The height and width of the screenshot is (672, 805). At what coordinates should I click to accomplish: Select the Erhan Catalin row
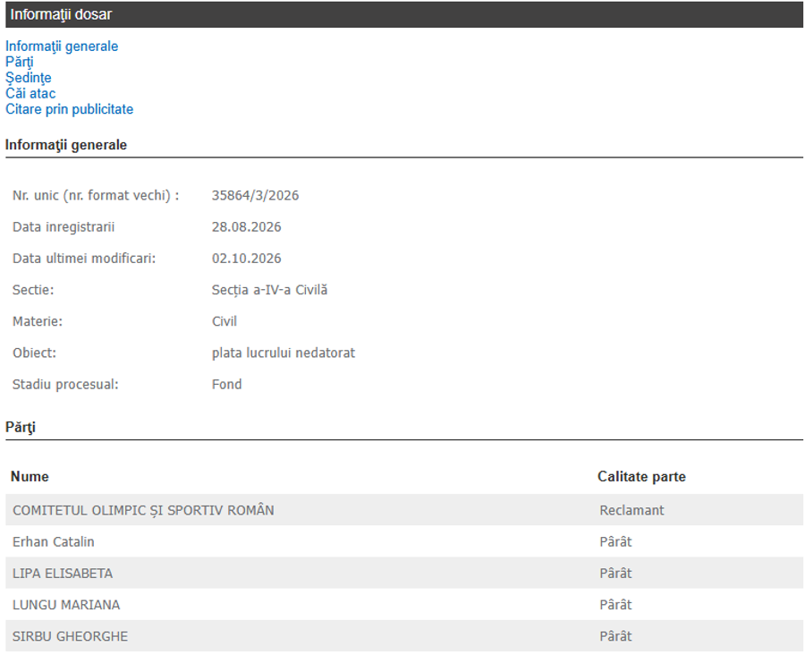[404, 541]
